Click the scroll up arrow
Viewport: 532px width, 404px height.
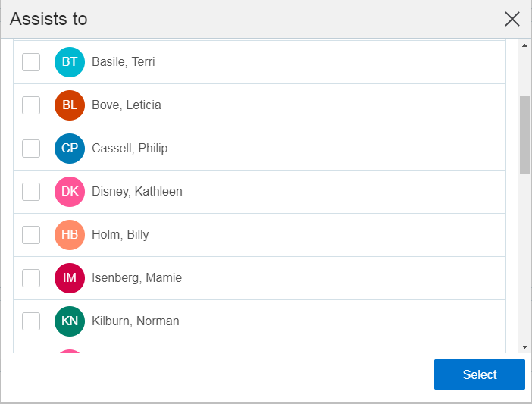pos(524,45)
